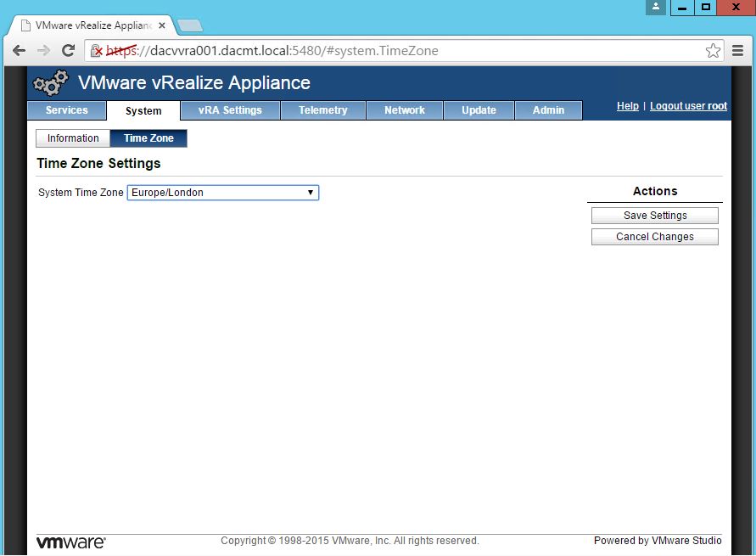Go to the Network tab
The height and width of the screenshot is (556, 756).
405,110
